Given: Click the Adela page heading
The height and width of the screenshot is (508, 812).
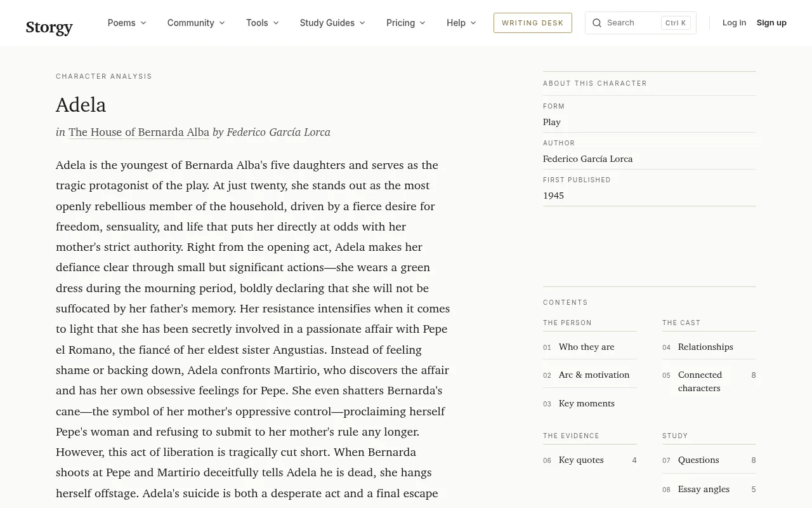Looking at the screenshot, I should click(x=81, y=105).
